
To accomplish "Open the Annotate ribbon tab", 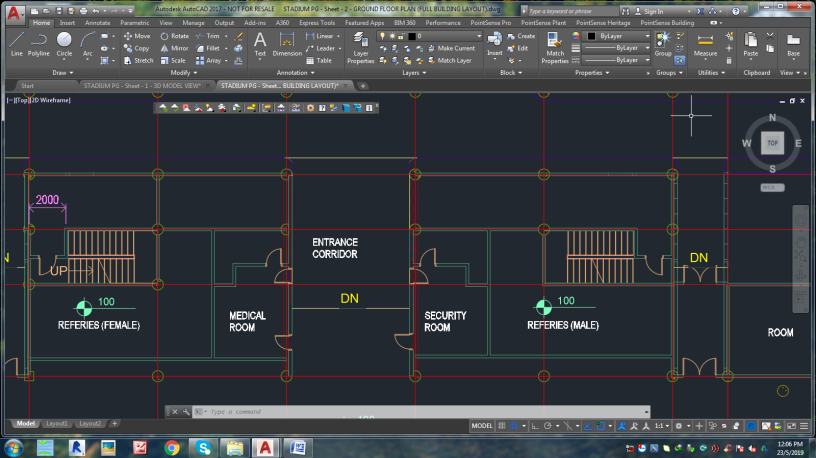I will (x=98, y=22).
